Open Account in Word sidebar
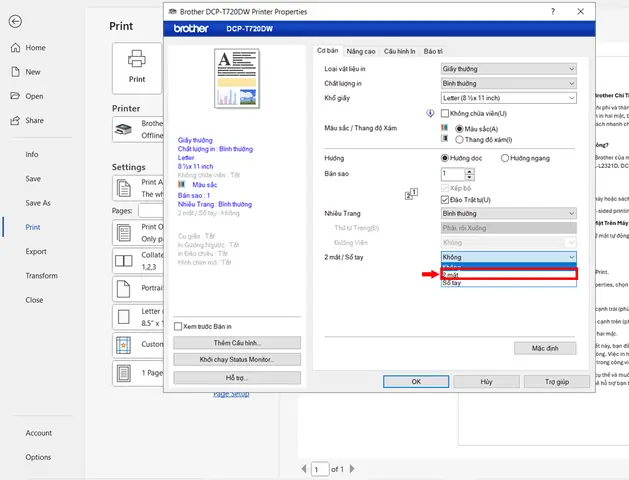 (39, 433)
